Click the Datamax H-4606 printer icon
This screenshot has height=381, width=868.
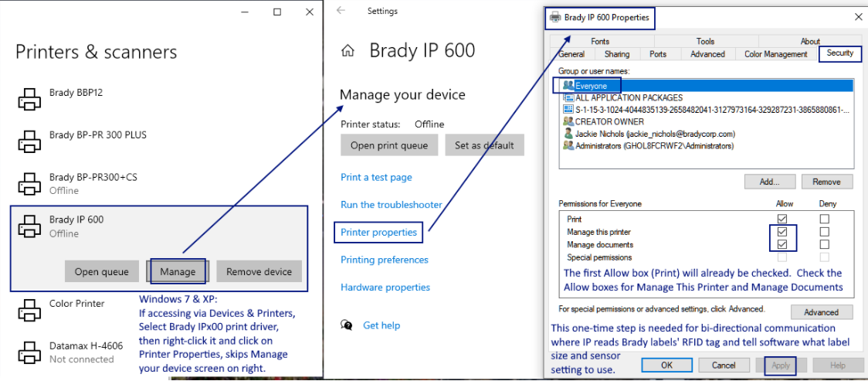click(x=29, y=352)
